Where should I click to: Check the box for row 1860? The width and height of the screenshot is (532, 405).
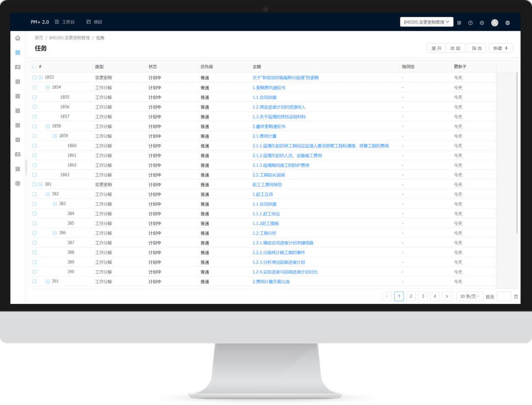pos(35,145)
